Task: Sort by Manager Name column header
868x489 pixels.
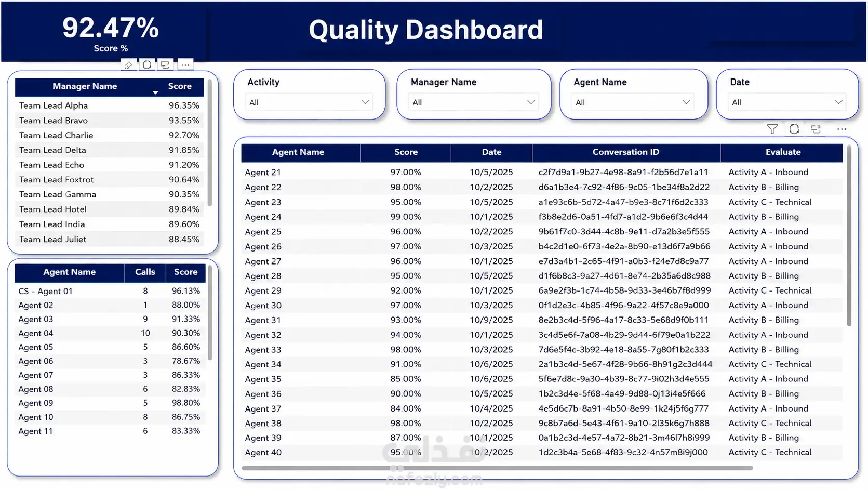Action: [x=85, y=86]
